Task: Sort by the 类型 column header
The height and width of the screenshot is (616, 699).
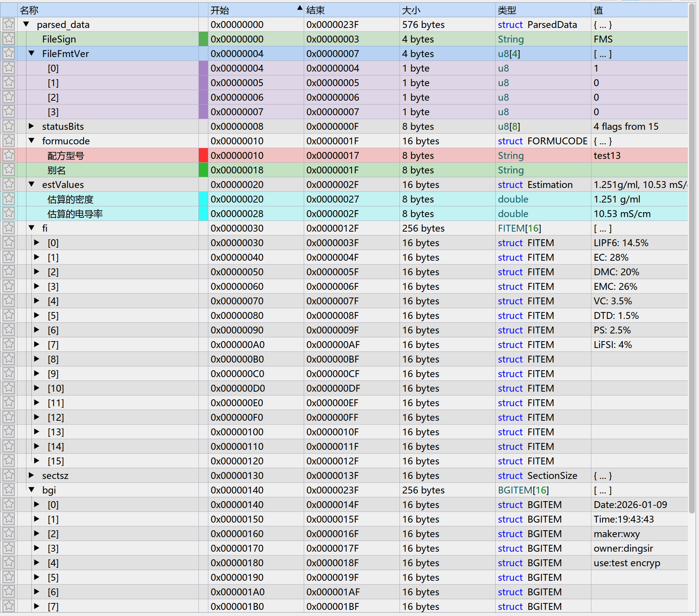Action: tap(543, 10)
